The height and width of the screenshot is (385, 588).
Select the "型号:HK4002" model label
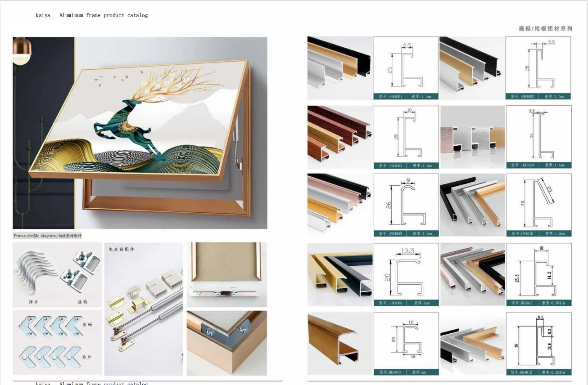522,96
